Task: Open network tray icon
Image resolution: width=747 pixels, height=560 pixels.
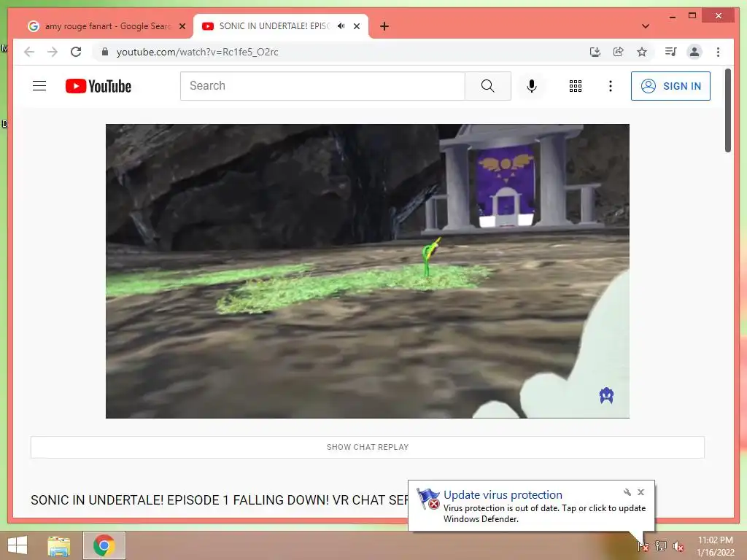Action: tap(661, 546)
